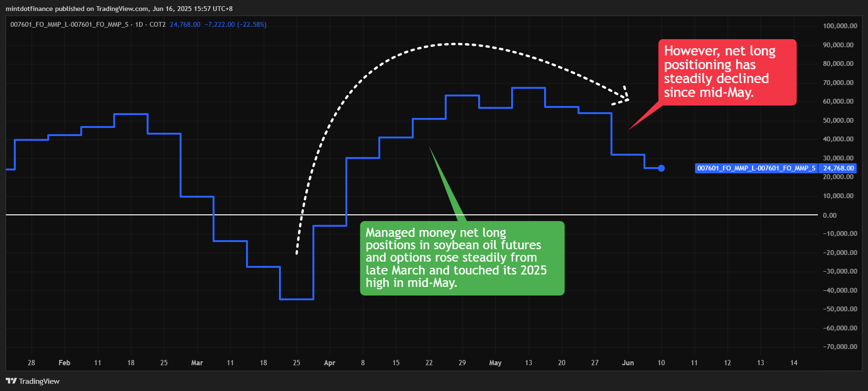Screen dimensions: 868x391
Task: Click the 0.00 price axis label
Action: (x=830, y=215)
